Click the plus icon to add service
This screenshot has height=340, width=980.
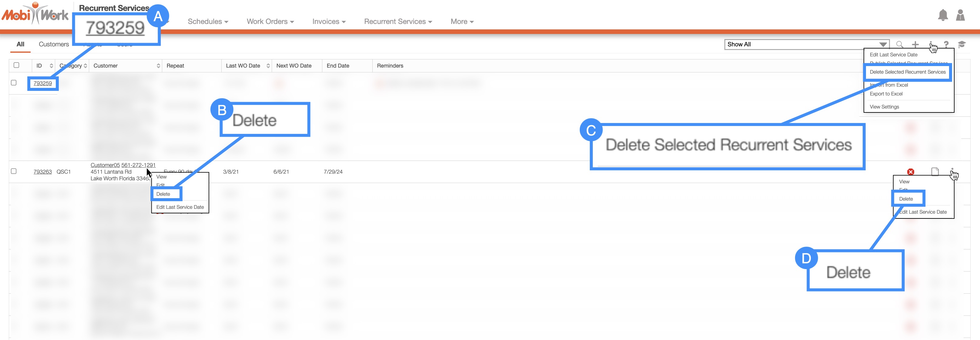(x=915, y=45)
